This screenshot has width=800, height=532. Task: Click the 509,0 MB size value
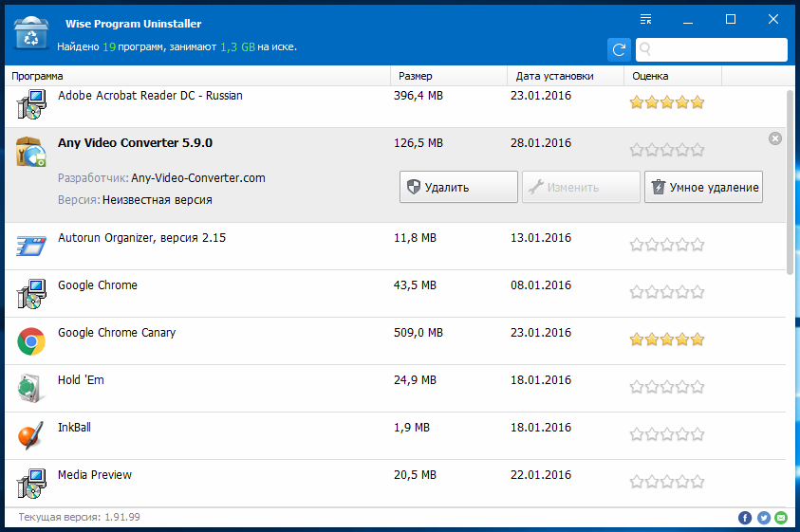click(419, 333)
